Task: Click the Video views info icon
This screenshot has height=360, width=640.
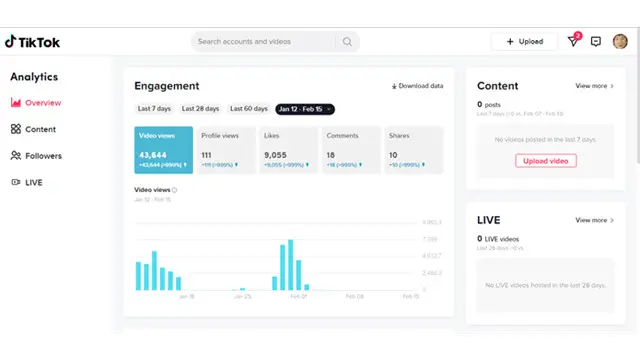Action: point(174,190)
